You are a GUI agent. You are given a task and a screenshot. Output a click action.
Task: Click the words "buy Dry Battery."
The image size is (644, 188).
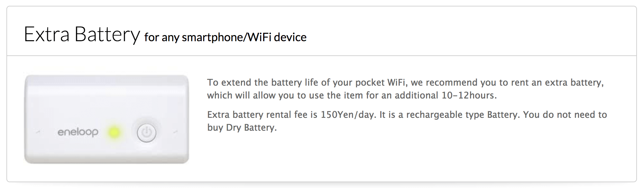[242, 127]
